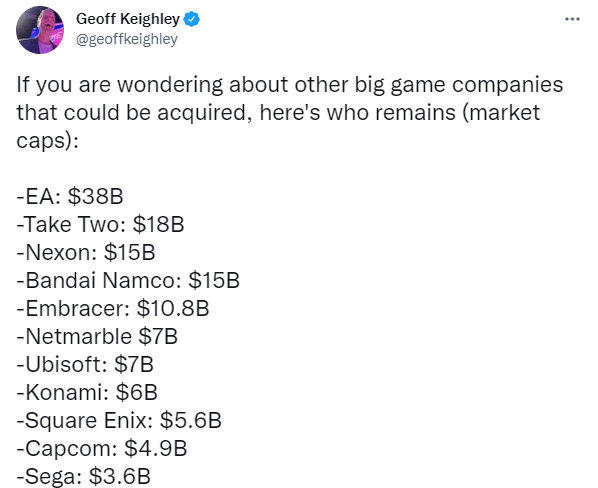Select the EA: $38B line

click(x=70, y=196)
